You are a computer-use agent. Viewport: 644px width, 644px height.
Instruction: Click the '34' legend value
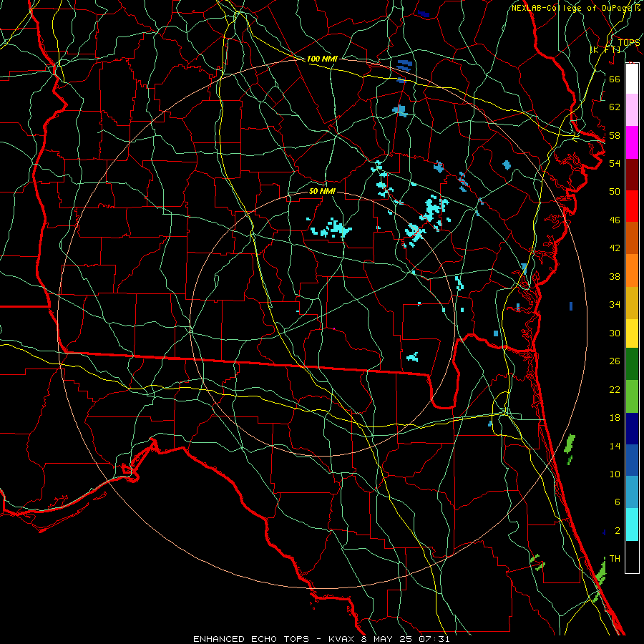click(615, 305)
